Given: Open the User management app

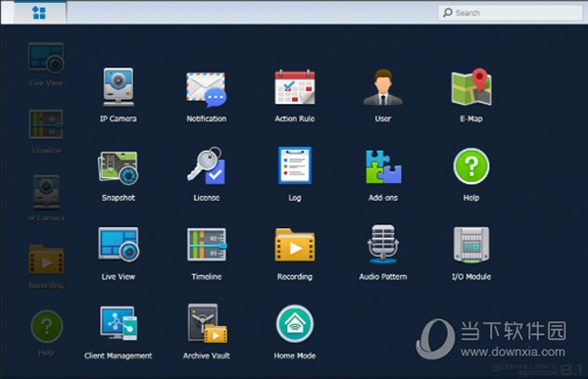Looking at the screenshot, I should [383, 95].
